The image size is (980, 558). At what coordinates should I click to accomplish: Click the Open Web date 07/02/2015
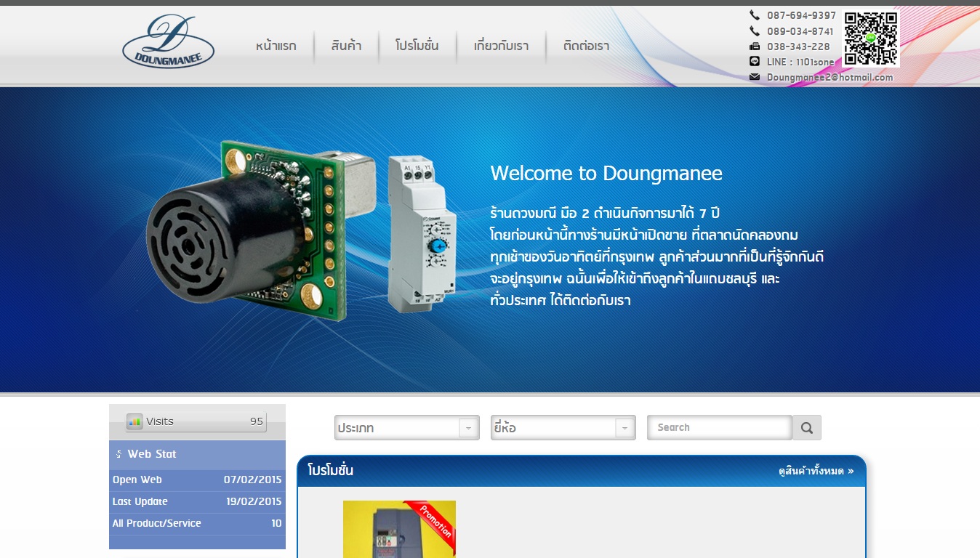click(252, 480)
